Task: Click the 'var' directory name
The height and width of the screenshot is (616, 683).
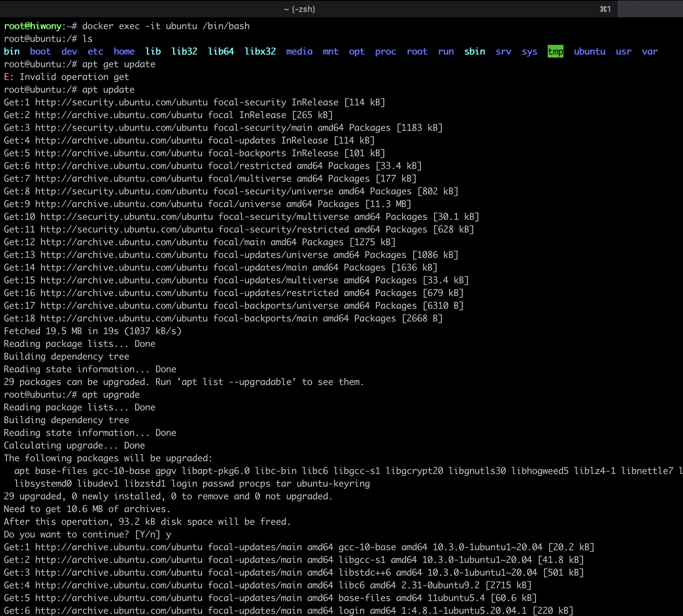Action: [x=650, y=52]
